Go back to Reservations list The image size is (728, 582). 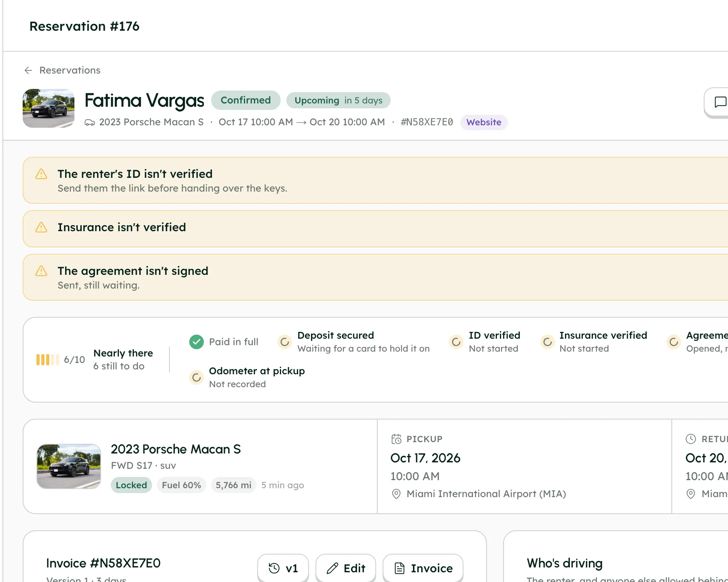pos(62,70)
